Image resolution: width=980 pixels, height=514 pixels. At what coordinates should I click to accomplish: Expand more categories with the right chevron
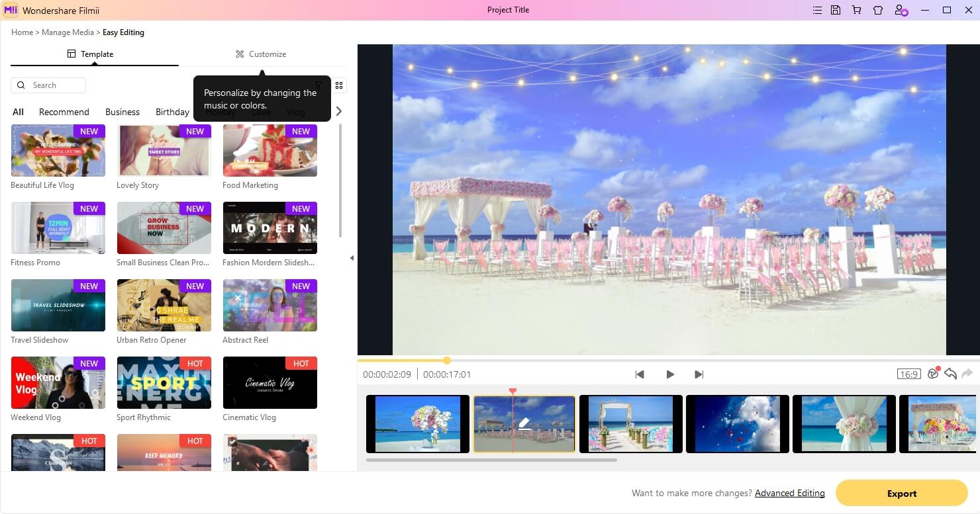tap(339, 111)
